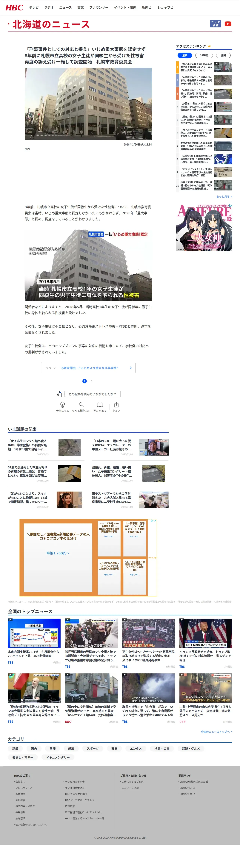Click the crown icon next to アクセスランキング
The height and width of the screenshot is (868, 240).
click(209, 46)
